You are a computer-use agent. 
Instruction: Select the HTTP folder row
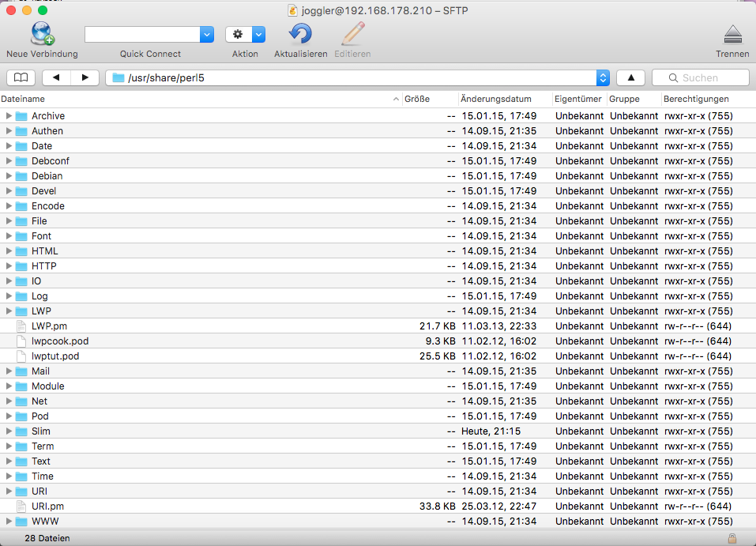pyautogui.click(x=378, y=265)
